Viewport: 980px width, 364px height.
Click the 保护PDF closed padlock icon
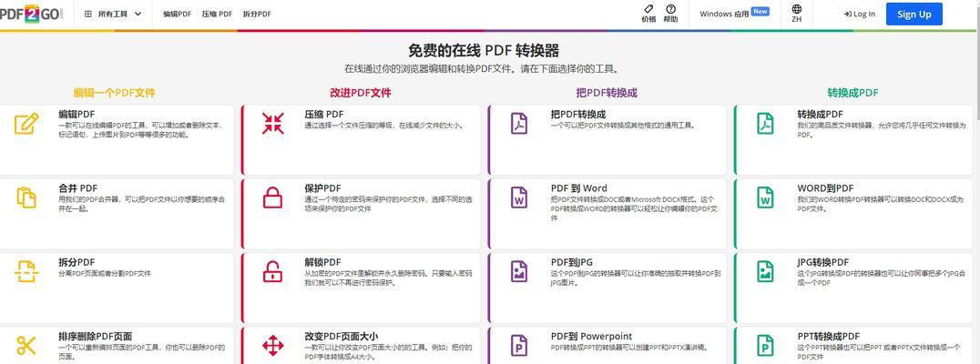pyautogui.click(x=272, y=197)
